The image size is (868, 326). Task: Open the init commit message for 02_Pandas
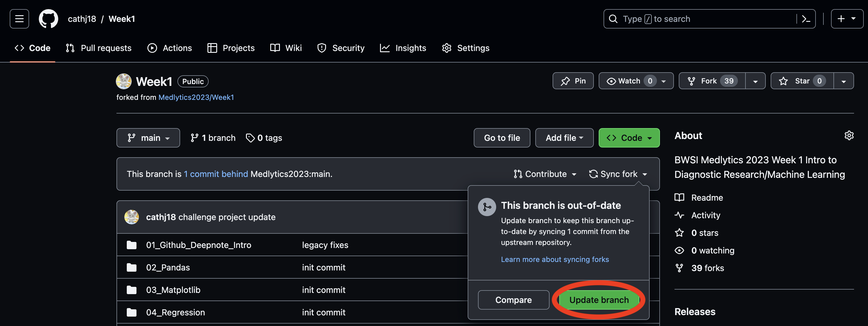(324, 267)
